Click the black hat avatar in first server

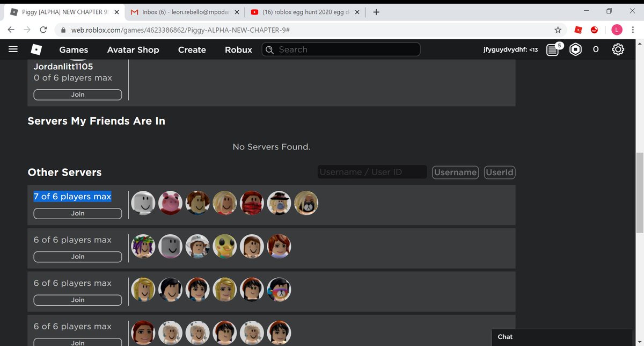click(279, 203)
